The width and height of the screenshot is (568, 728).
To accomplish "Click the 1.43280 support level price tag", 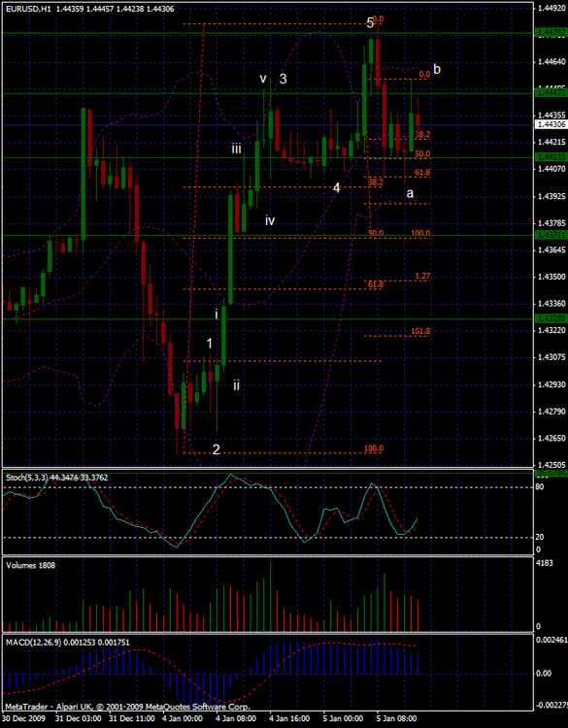I will tap(551, 319).
